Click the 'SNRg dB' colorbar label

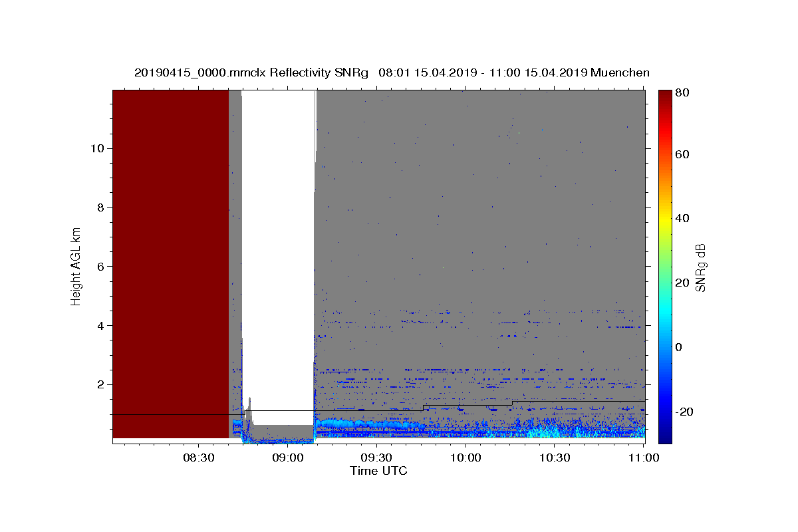pos(700,267)
